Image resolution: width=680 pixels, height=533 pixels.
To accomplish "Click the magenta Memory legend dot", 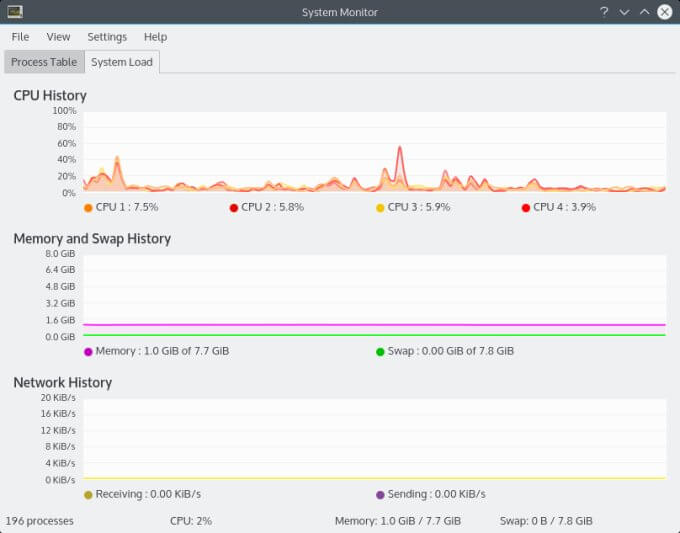I will pos(88,352).
